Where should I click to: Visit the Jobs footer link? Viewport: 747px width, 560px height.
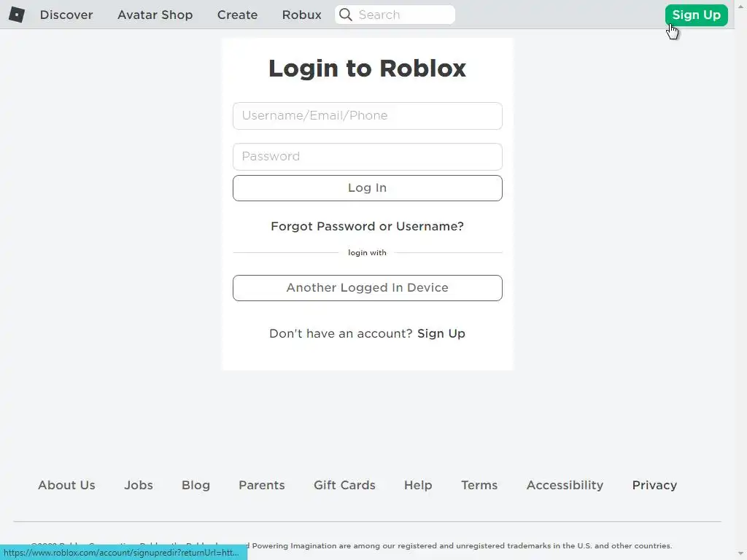point(139,485)
